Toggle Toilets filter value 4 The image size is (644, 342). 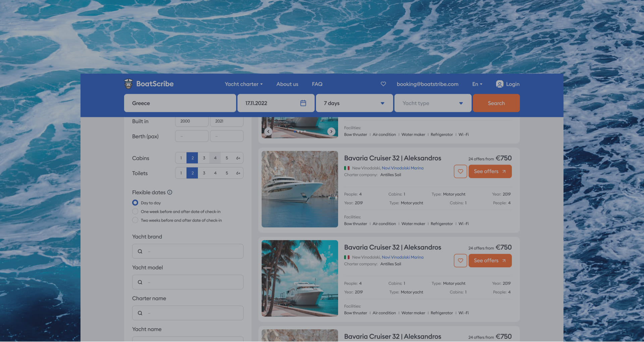click(215, 173)
